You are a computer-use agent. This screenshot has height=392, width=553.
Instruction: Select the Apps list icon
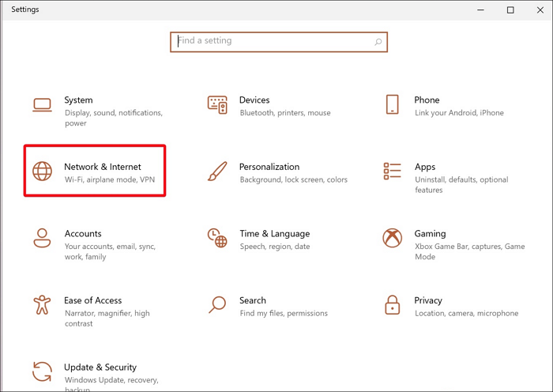pos(393,171)
